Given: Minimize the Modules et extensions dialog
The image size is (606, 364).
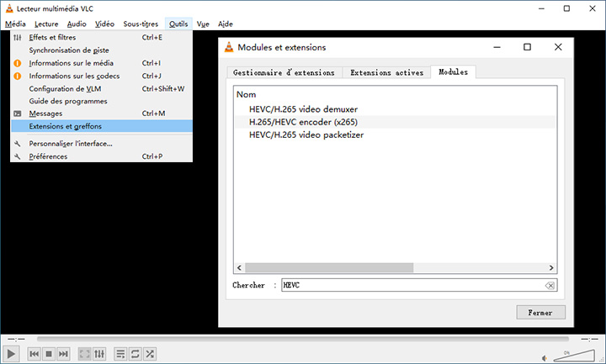Looking at the screenshot, I should pyautogui.click(x=497, y=47).
